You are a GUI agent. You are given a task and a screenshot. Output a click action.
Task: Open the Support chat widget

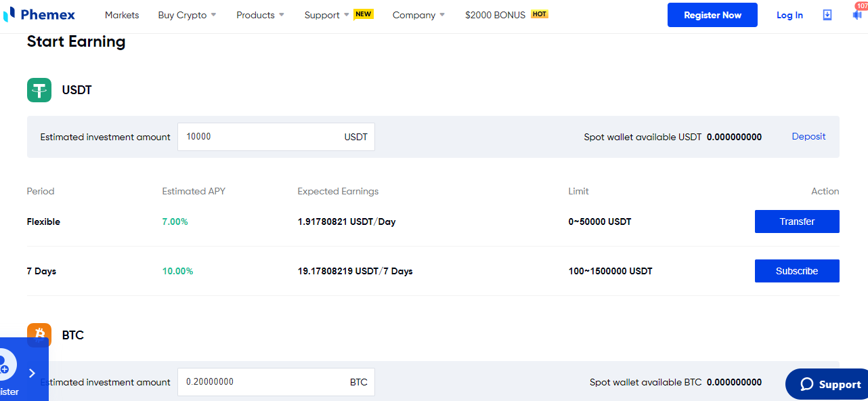[x=827, y=384]
